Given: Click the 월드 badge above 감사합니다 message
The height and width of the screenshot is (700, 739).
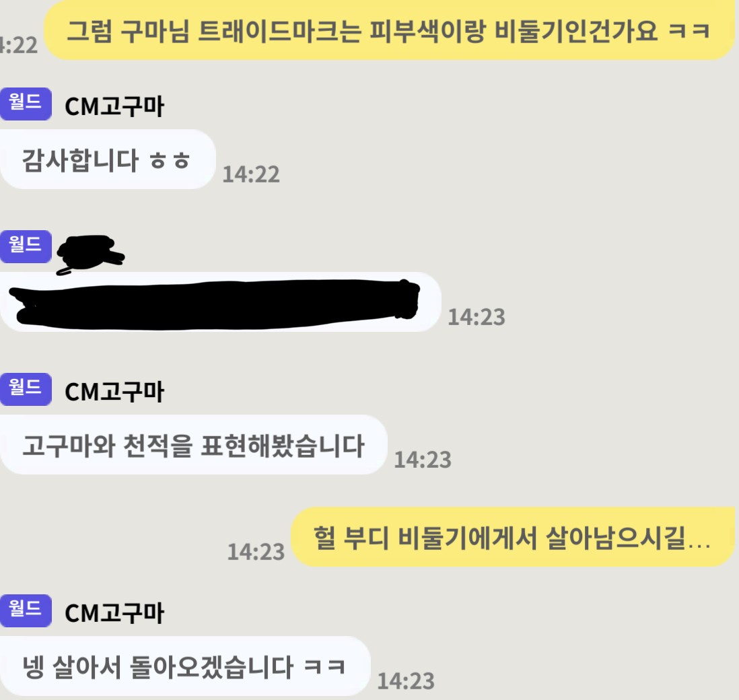Looking at the screenshot, I should click(x=26, y=104).
